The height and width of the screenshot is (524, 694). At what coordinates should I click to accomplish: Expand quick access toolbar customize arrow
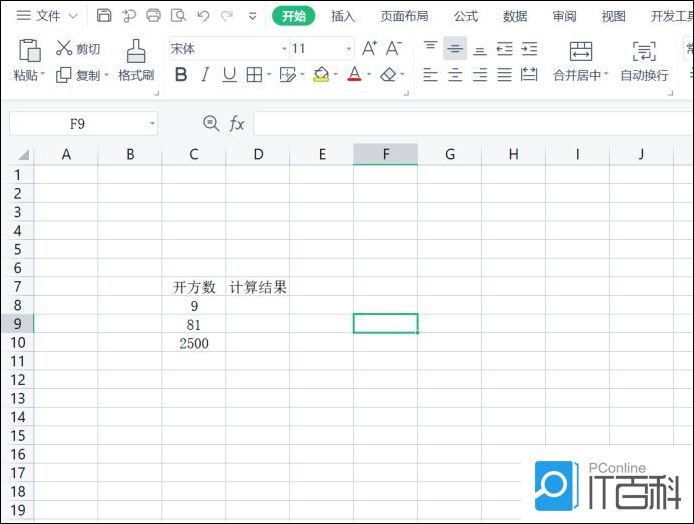(252, 16)
